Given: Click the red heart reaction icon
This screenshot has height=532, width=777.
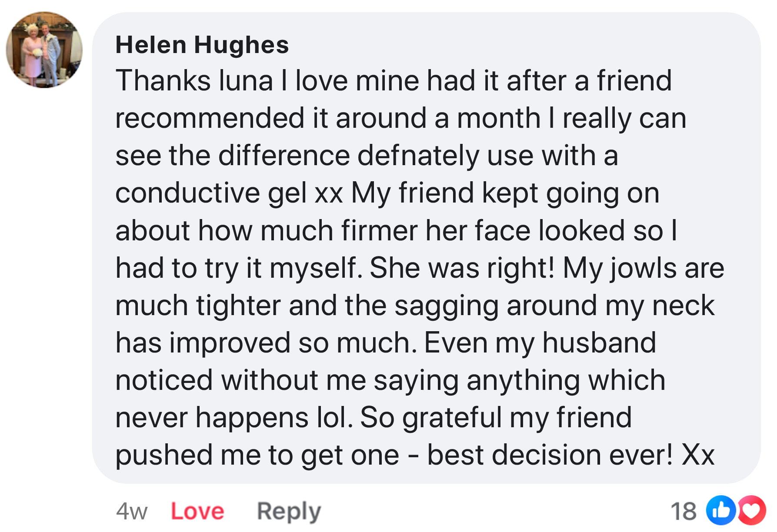Looking at the screenshot, I should pos(752,510).
